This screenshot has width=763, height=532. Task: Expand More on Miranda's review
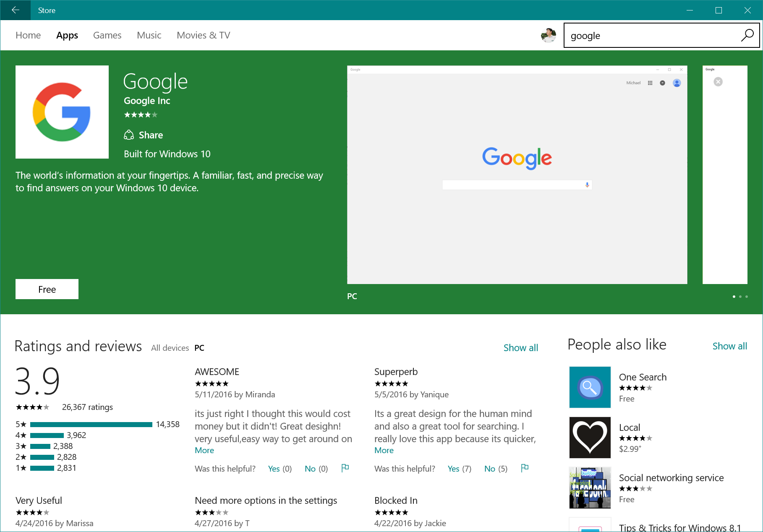click(x=204, y=450)
